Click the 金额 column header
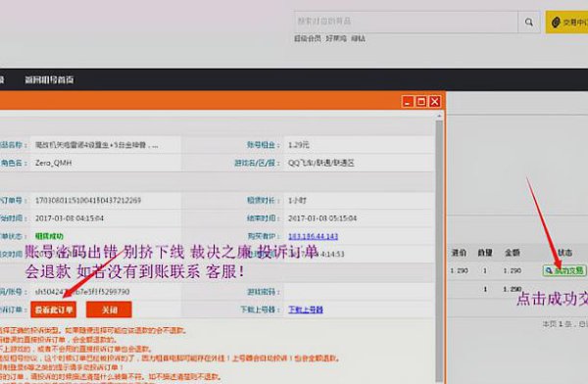 point(513,253)
